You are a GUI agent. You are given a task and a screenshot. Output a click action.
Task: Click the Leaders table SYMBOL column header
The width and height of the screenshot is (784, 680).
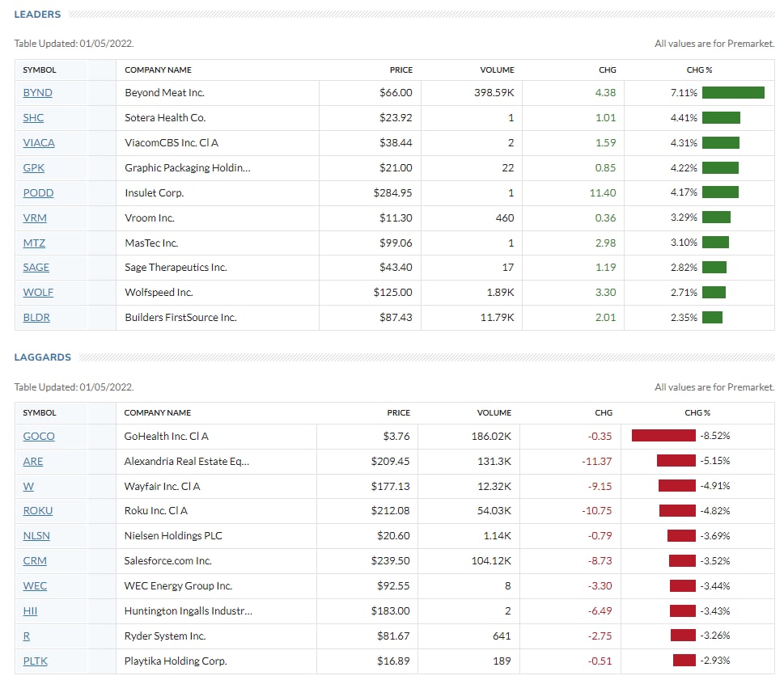point(40,70)
